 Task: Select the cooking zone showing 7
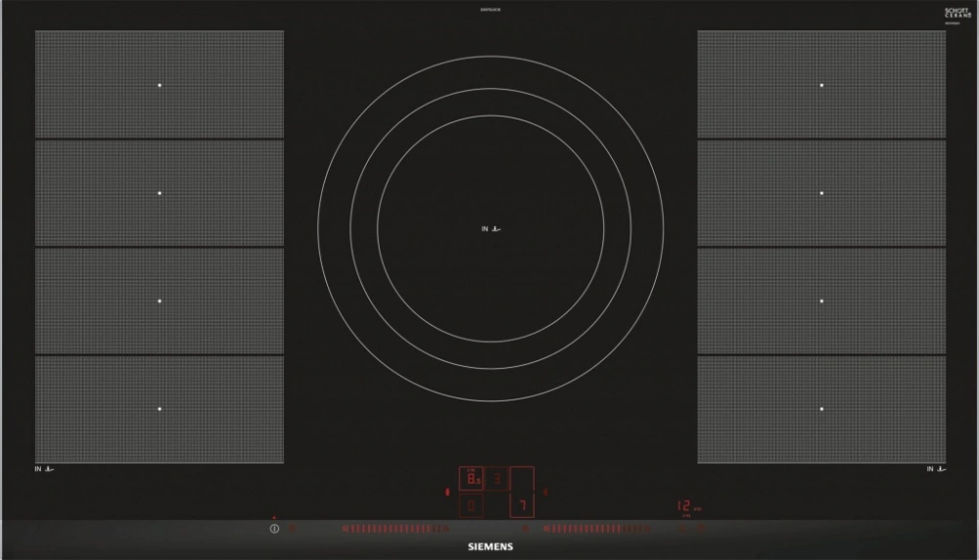(523, 505)
